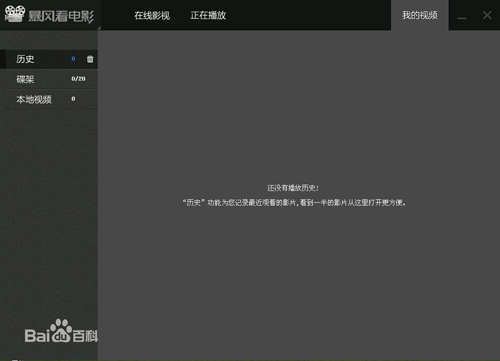Image resolution: width=500 pixels, height=361 pixels.
Task: Open the 在线影视 tab
Action: [x=152, y=15]
